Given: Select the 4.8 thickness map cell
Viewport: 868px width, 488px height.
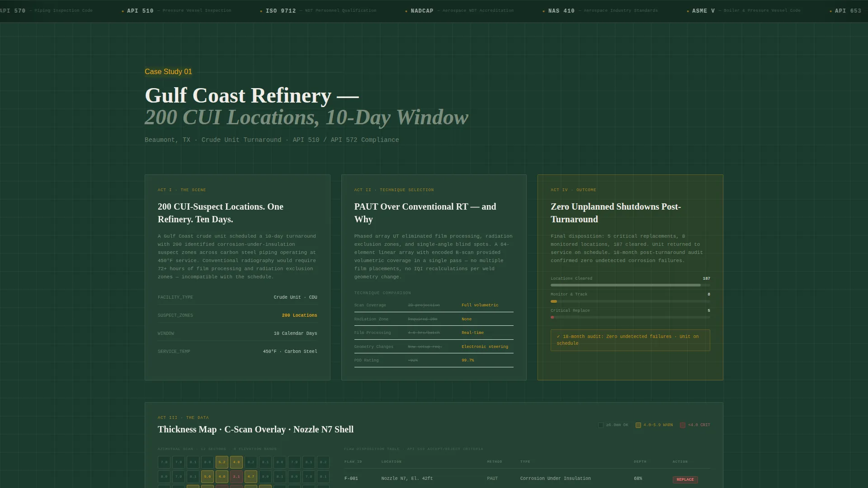Looking at the screenshot, I should click(236, 462).
